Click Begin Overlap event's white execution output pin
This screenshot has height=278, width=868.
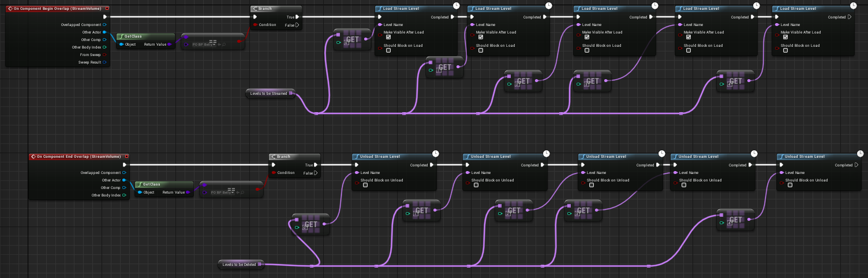pyautogui.click(x=105, y=17)
